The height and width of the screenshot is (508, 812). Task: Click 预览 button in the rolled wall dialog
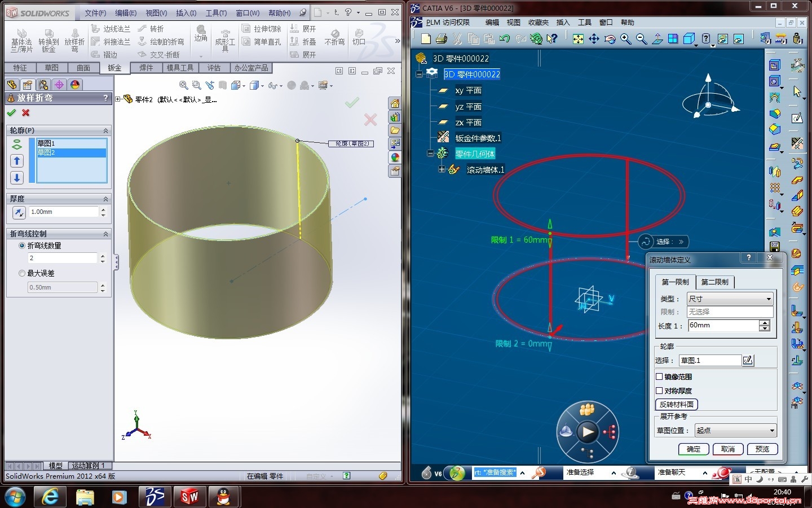762,449
